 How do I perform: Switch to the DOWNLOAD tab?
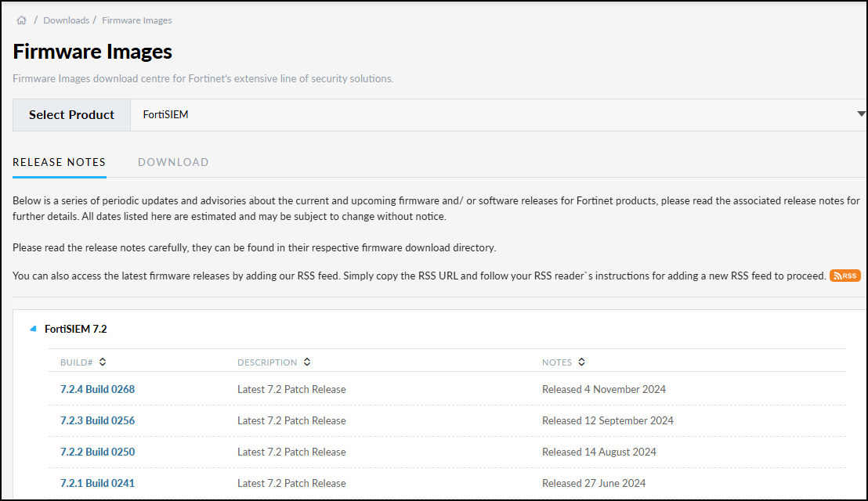tap(173, 162)
